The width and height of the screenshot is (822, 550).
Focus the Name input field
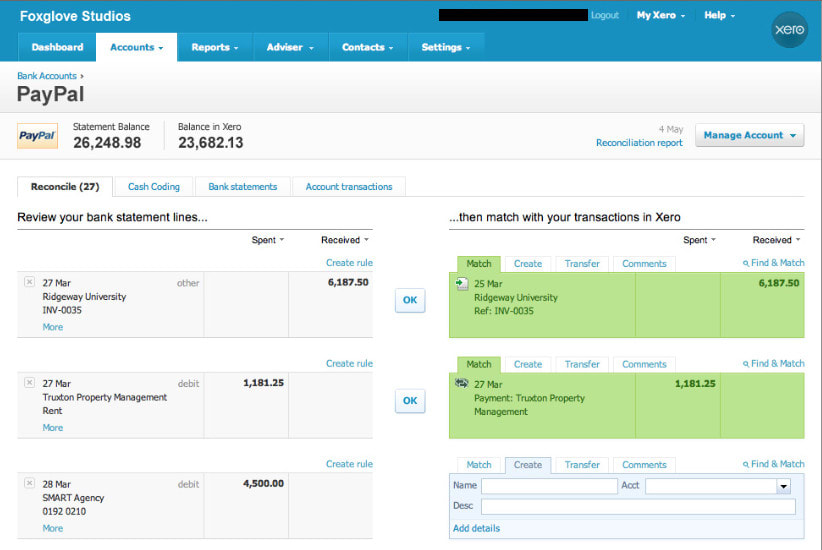pyautogui.click(x=549, y=486)
